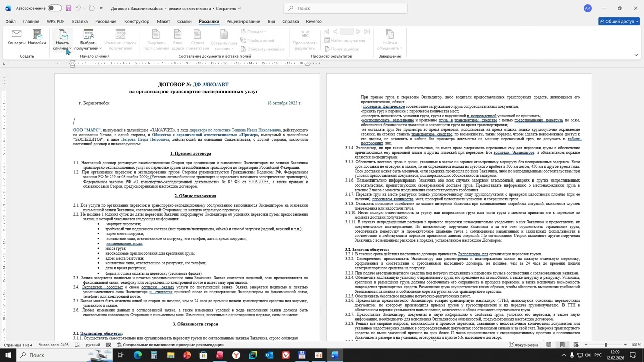The image size is (644, 362).
Task: Click the Общий доступ button
Action: [619, 21]
